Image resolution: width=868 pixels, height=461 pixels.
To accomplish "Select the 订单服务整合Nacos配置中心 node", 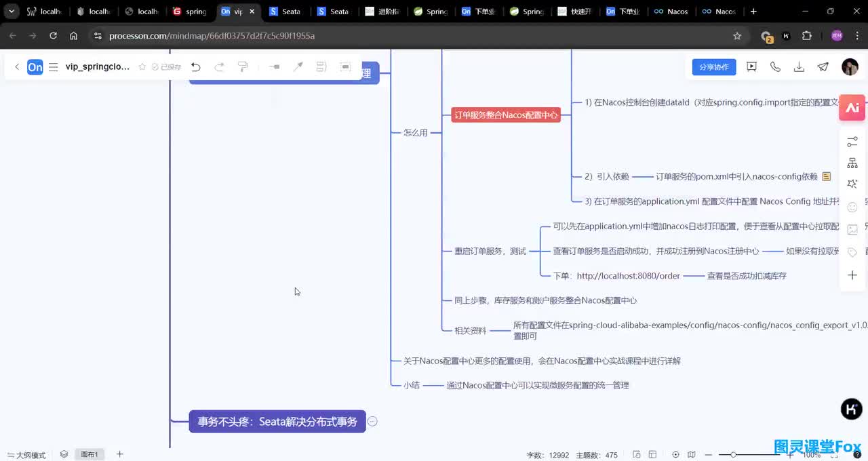I will coord(506,115).
